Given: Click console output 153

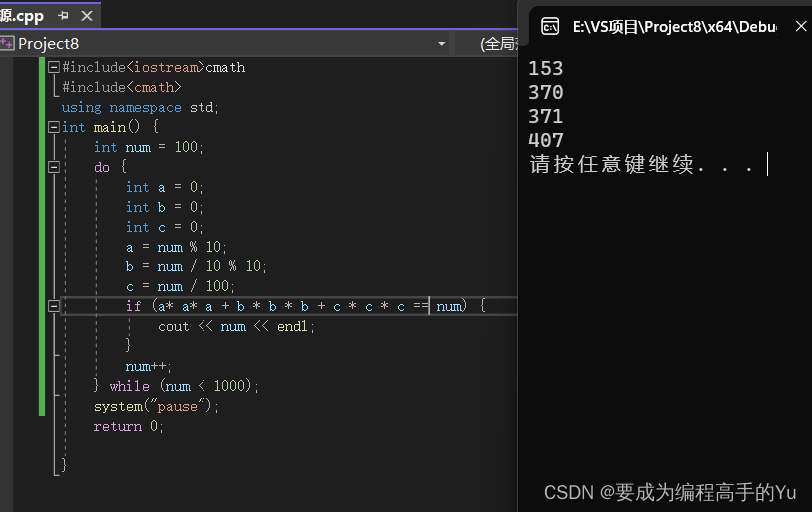Looking at the screenshot, I should [x=546, y=69].
